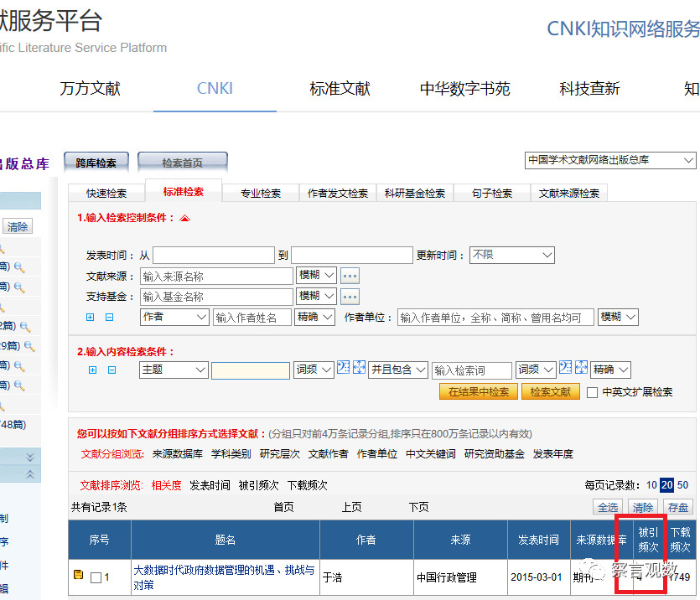Group results by 研究资助基金
Viewport: 700px width, 600px height.
click(x=495, y=453)
